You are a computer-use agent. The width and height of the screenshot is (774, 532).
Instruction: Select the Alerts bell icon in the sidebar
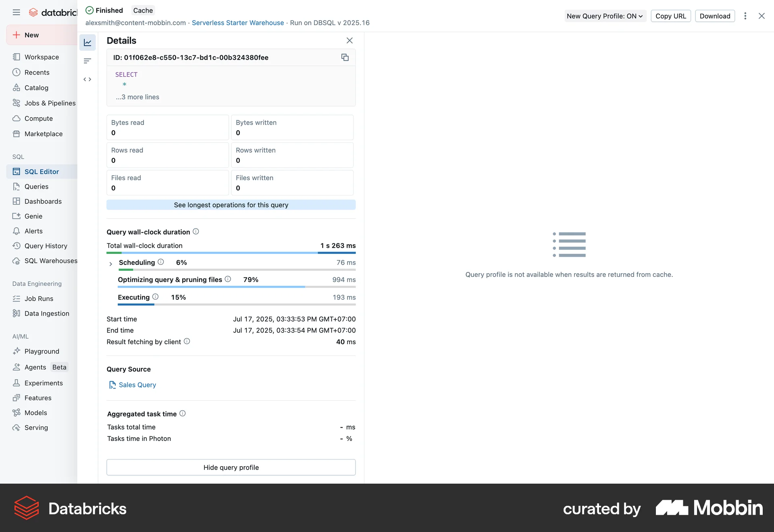17,231
